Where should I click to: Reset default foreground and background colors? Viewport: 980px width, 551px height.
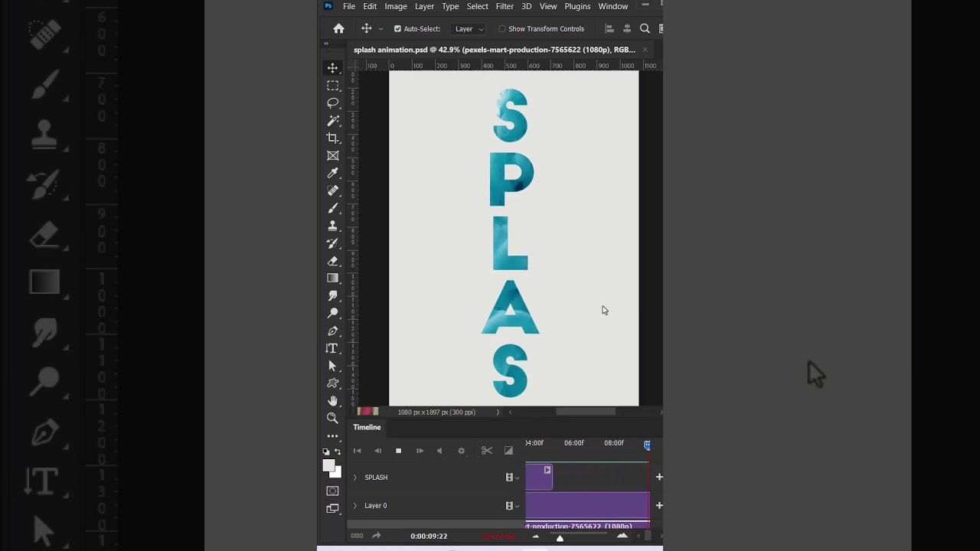click(x=326, y=452)
